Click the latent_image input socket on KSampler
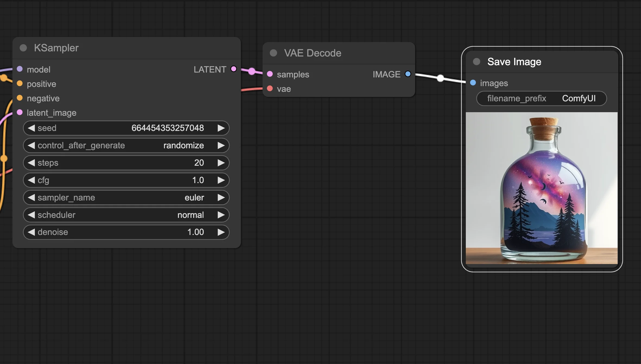This screenshot has height=364, width=641. tap(20, 112)
